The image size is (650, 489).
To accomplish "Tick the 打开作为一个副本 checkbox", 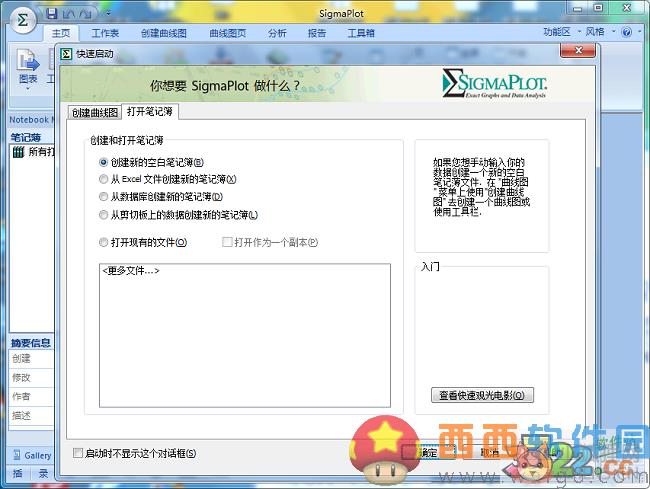I will click(x=227, y=242).
